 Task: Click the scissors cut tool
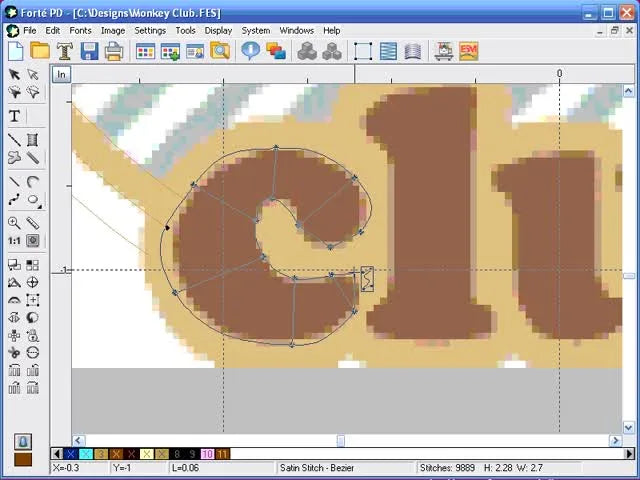click(14, 353)
